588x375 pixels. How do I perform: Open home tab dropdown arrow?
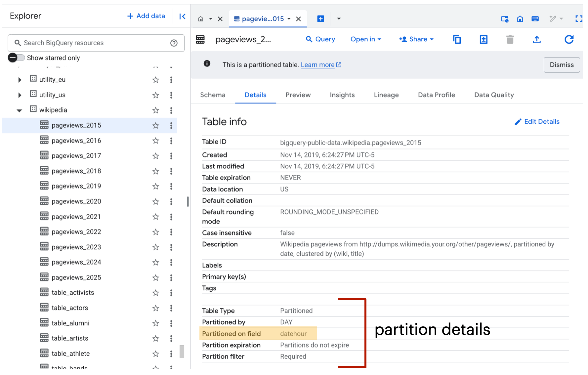pyautogui.click(x=211, y=19)
